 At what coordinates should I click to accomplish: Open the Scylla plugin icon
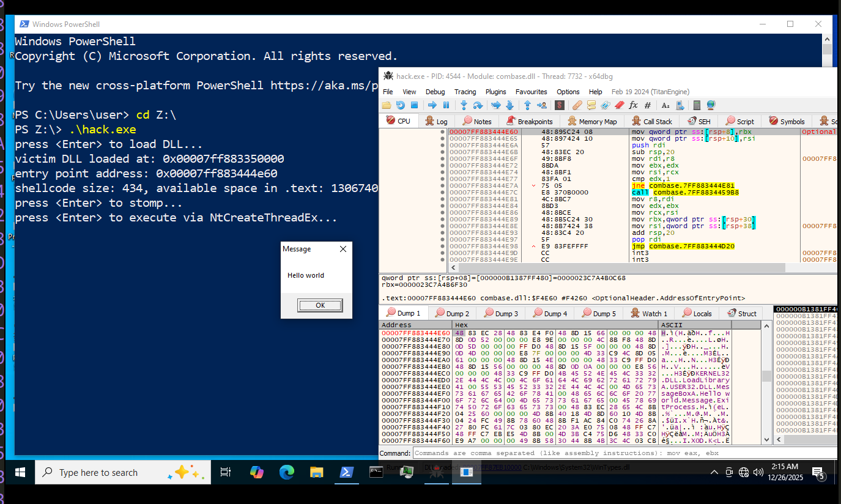[559, 105]
